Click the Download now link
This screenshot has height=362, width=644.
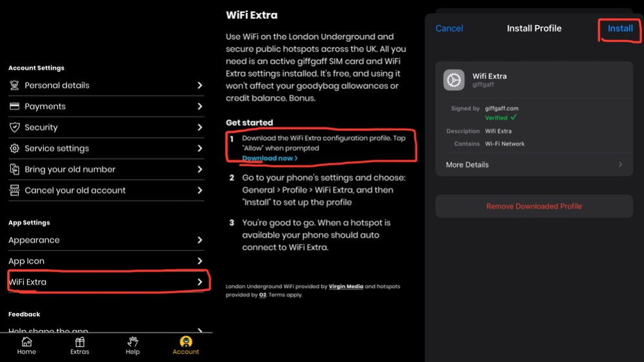[x=269, y=158]
